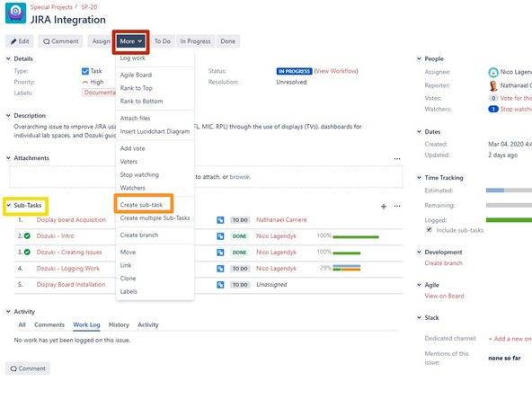Click the top Comment button
Viewport: 532px width, 399px height.
61,41
